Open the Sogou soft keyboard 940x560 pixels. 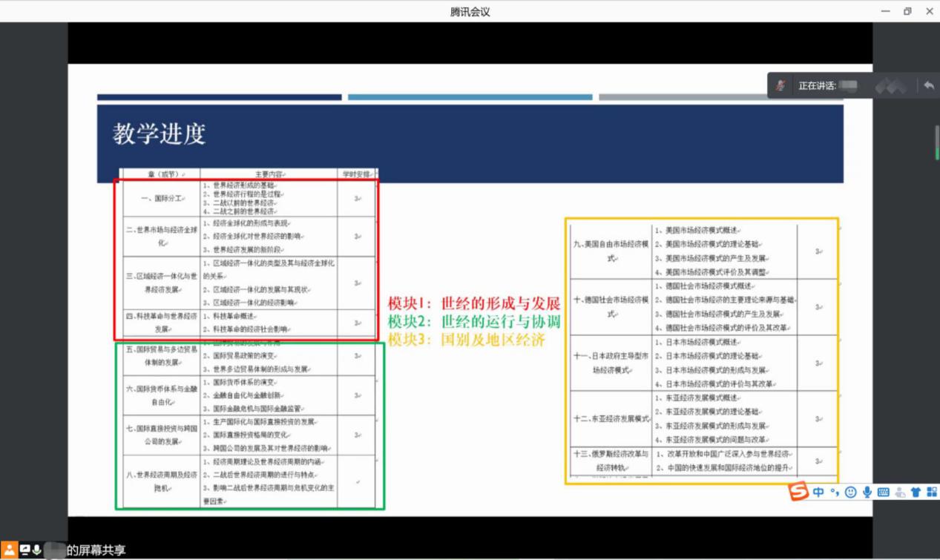point(883,492)
